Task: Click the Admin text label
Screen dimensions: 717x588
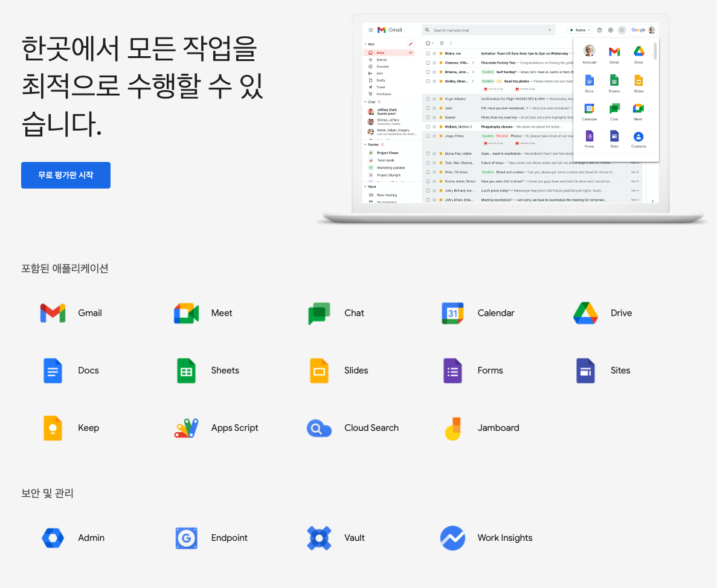Action: tap(91, 538)
